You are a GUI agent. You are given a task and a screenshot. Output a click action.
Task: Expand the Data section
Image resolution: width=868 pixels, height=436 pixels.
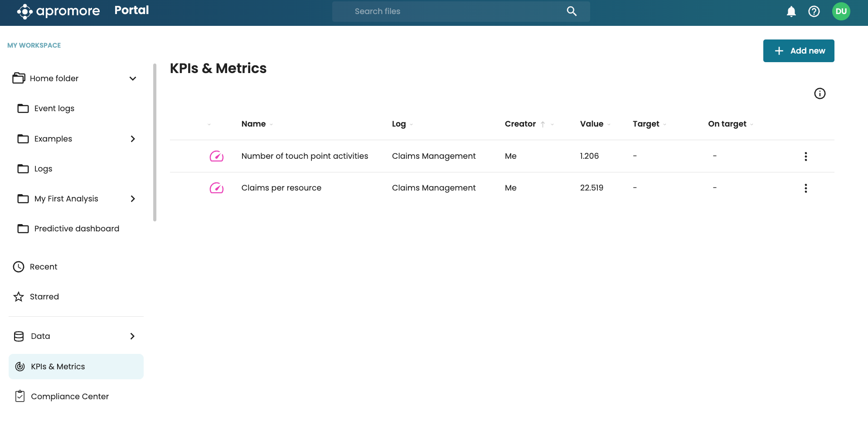132,336
